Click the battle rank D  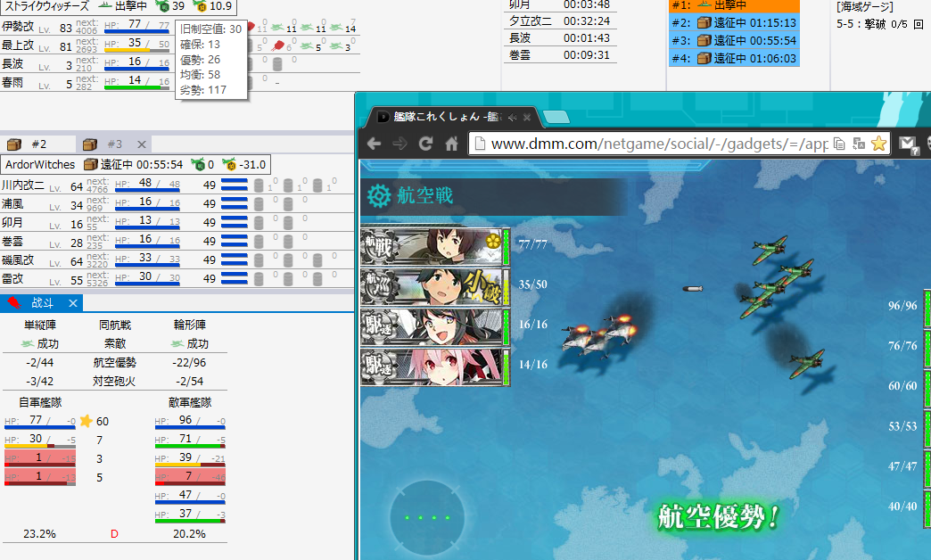[114, 534]
